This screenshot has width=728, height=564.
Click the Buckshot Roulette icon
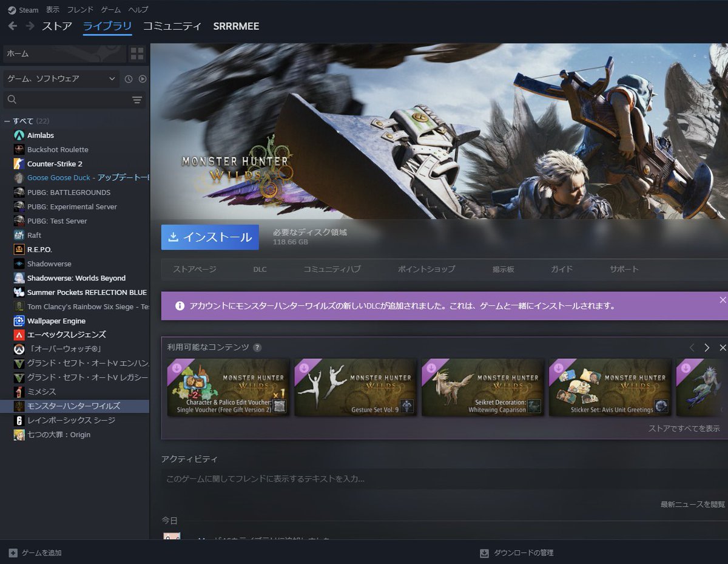click(19, 150)
